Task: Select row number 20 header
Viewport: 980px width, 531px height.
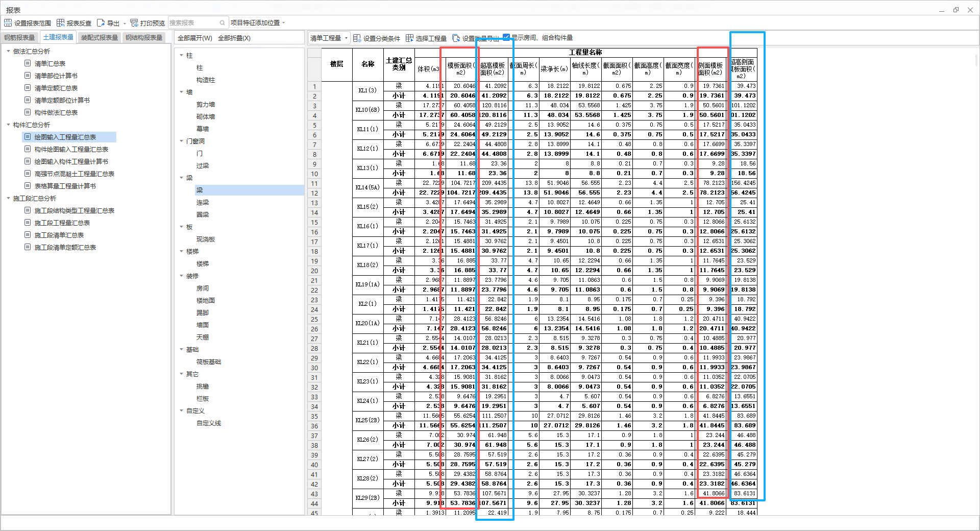Action: (x=314, y=271)
